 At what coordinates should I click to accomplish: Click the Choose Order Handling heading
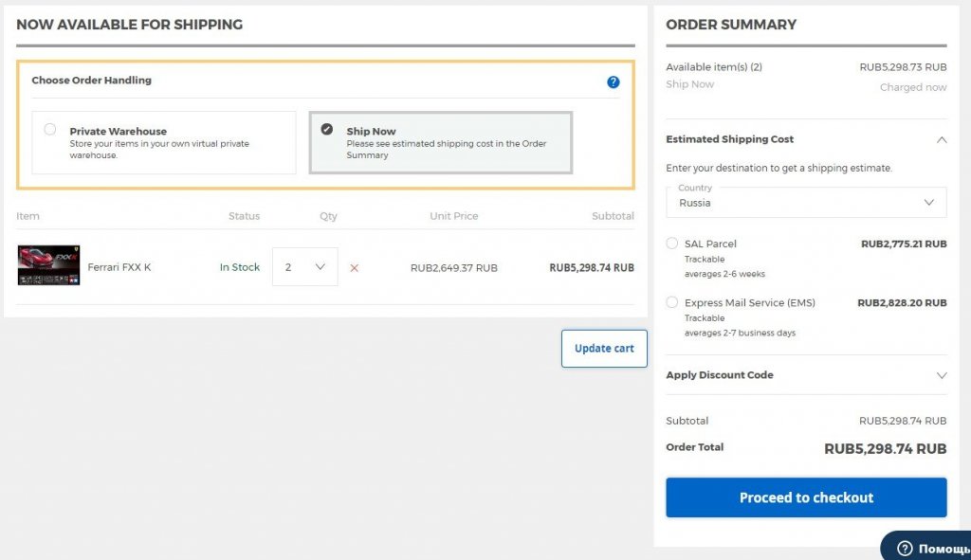[x=91, y=81]
